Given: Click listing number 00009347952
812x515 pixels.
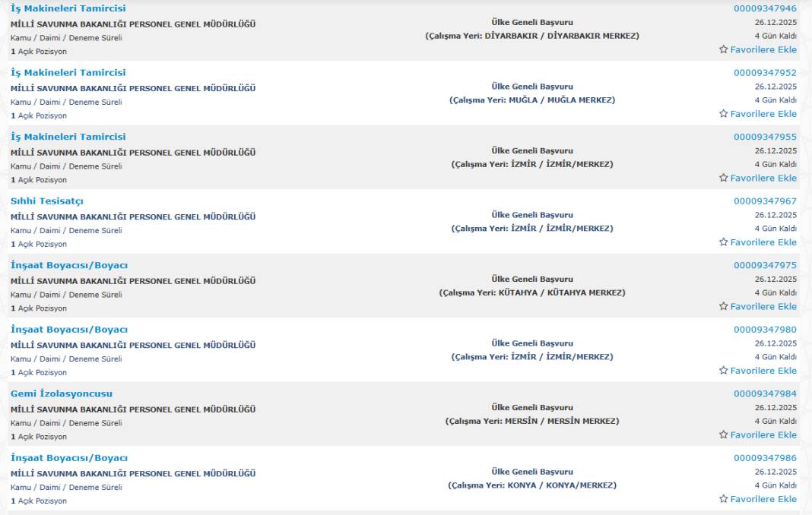Looking at the screenshot, I should point(765,73).
